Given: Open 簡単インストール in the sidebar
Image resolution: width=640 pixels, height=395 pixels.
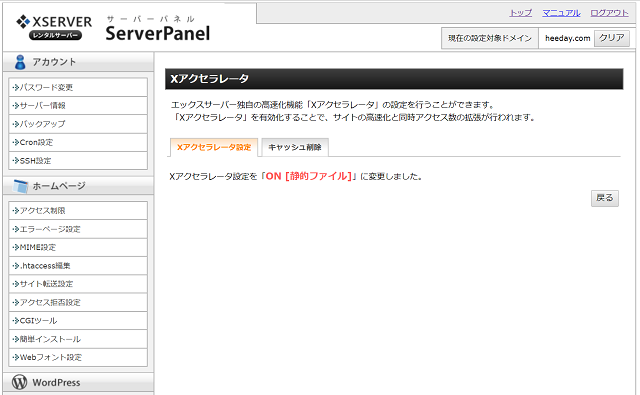Looking at the screenshot, I should click(x=78, y=339).
